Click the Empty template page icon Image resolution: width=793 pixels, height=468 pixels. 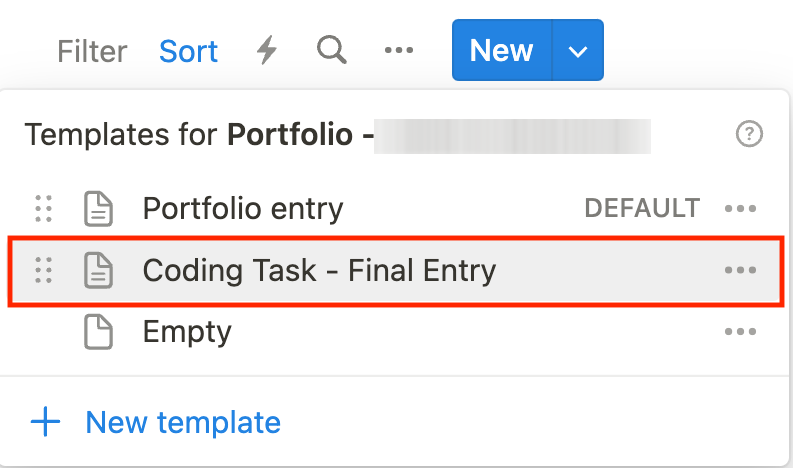98,332
